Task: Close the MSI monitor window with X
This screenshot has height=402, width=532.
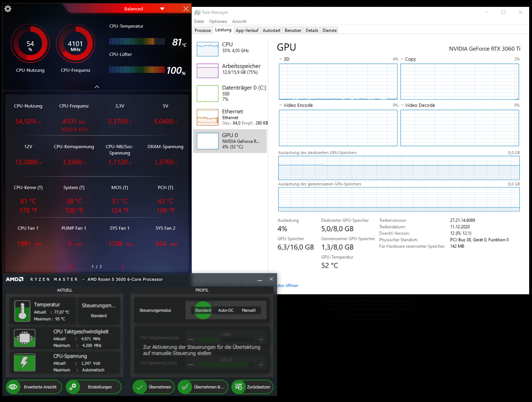Action: [x=186, y=9]
